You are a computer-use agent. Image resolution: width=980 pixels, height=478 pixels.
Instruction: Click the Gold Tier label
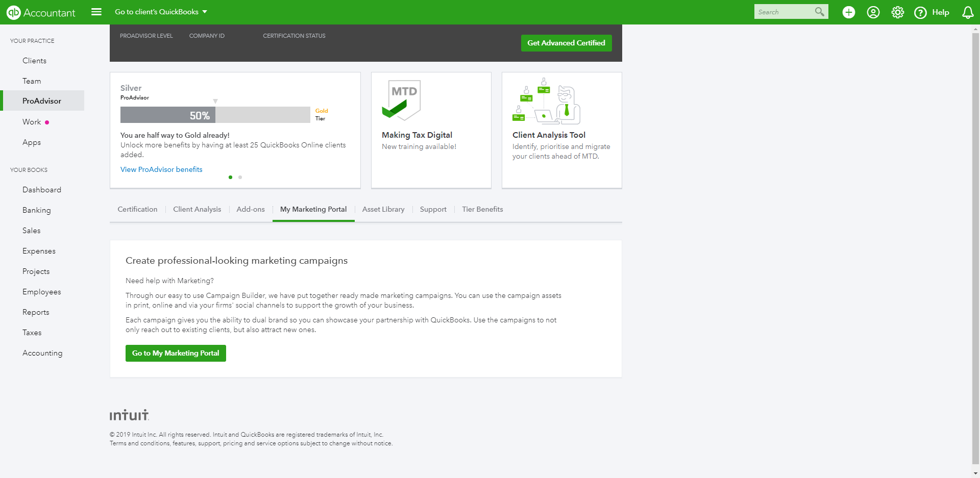(x=322, y=114)
